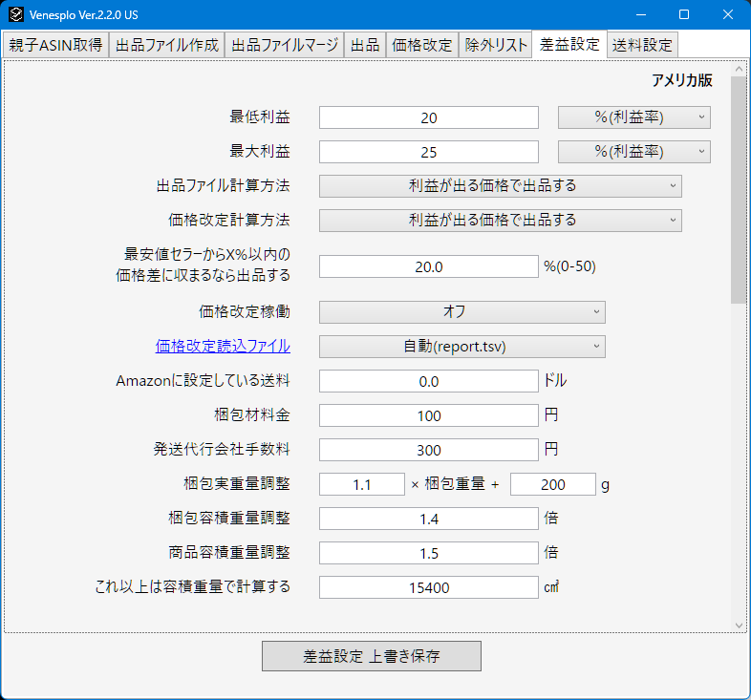Switch to the 送料設定 tab
This screenshot has height=700, width=751.
pos(642,45)
